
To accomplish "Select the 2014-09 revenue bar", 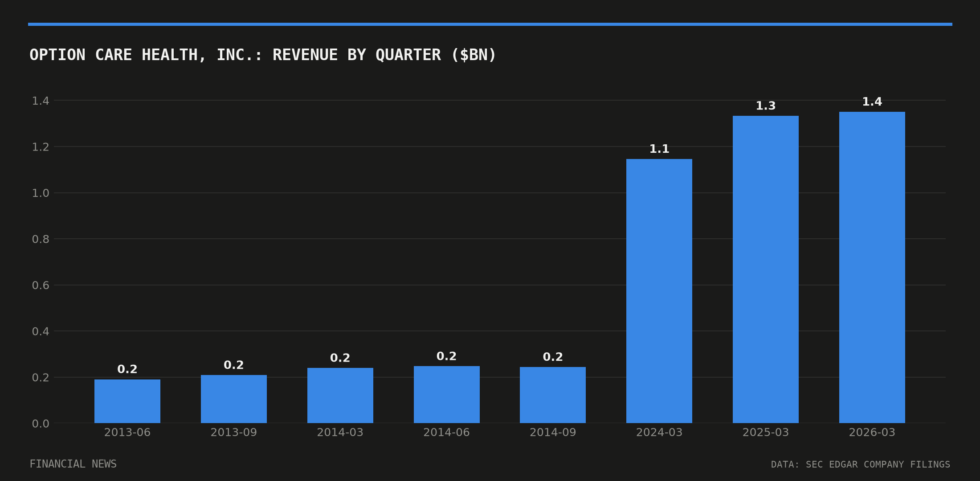I will 553,395.
